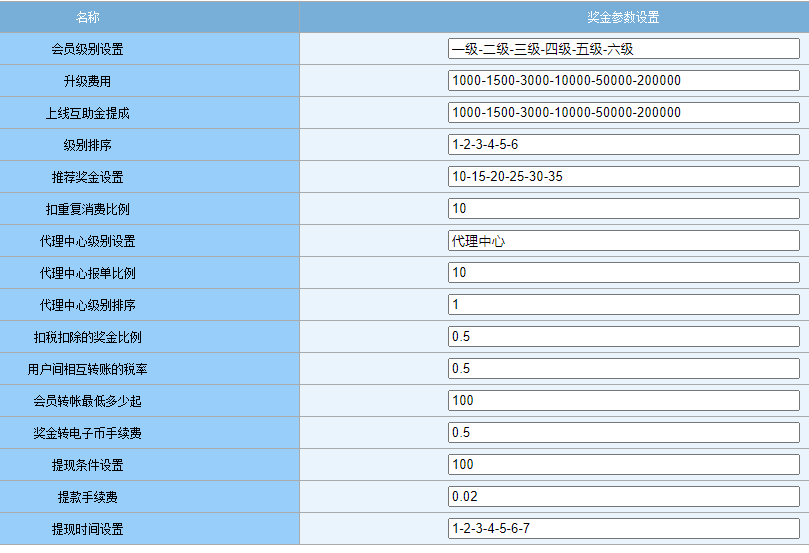Click the 用户间相互转账的税率 input field
Image resolution: width=809 pixels, height=553 pixels.
coord(624,369)
